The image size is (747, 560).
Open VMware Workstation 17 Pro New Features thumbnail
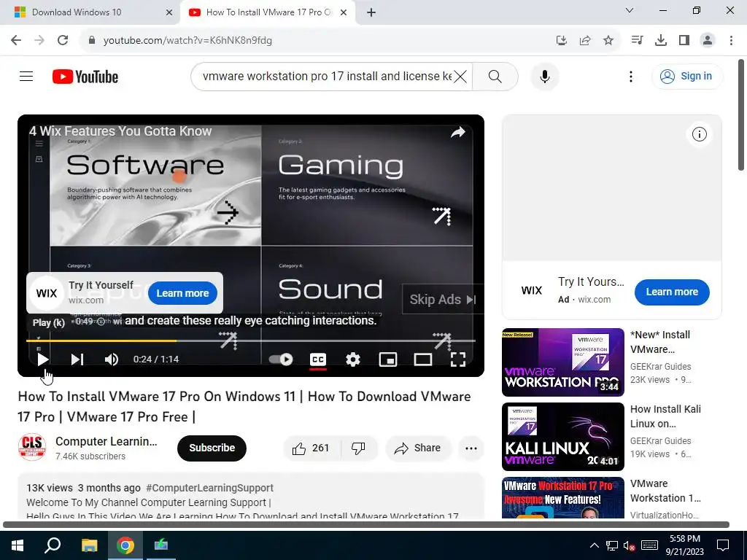point(562,497)
